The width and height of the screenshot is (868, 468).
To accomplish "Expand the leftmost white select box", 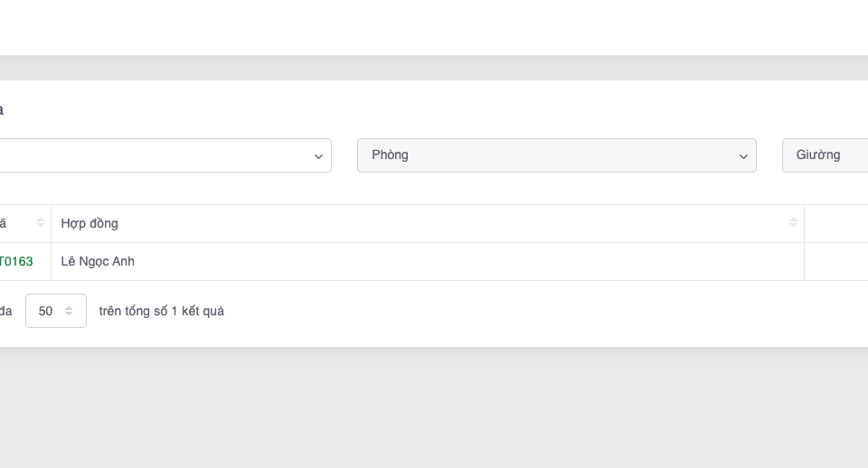I will point(163,155).
